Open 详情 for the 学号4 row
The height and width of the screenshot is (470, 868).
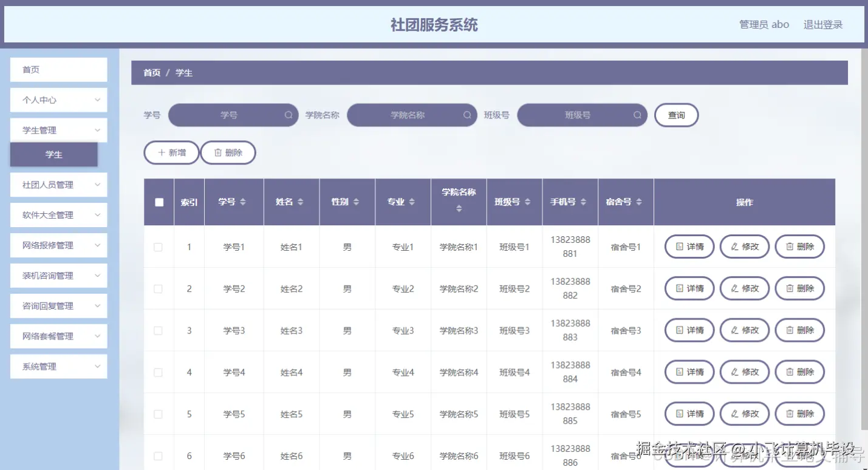(x=689, y=372)
